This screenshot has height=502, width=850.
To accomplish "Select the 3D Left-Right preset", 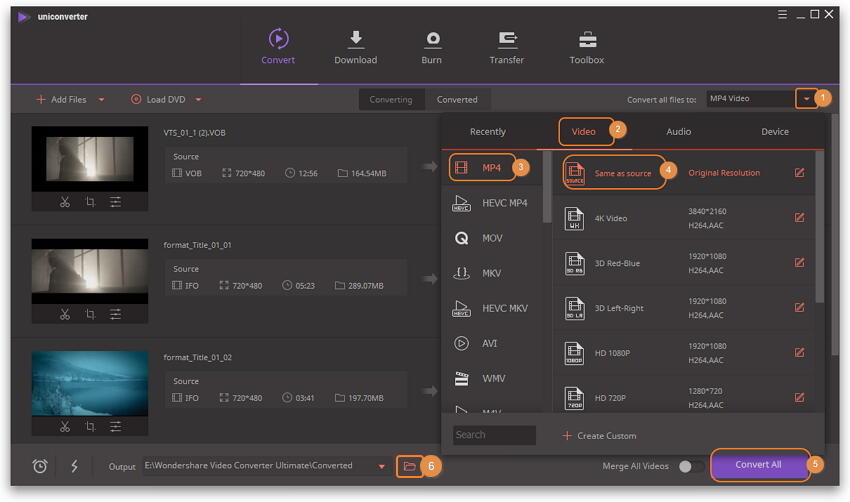I will (x=683, y=308).
